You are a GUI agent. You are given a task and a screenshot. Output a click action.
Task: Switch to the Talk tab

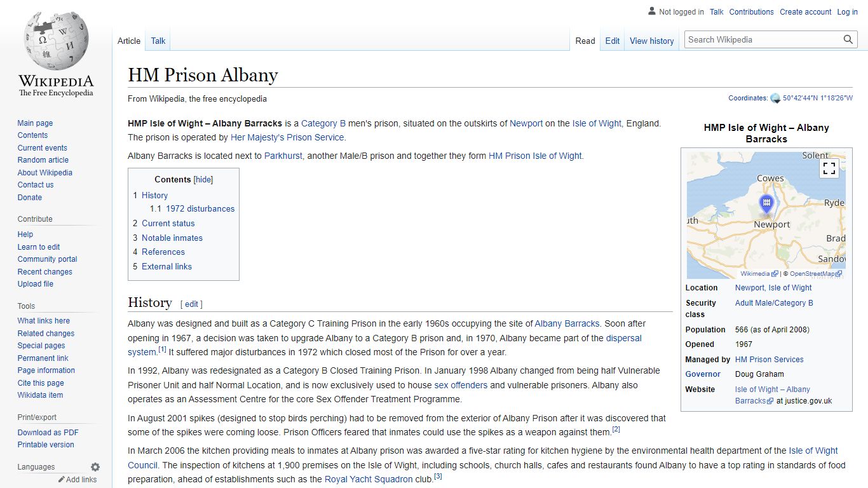pos(158,41)
